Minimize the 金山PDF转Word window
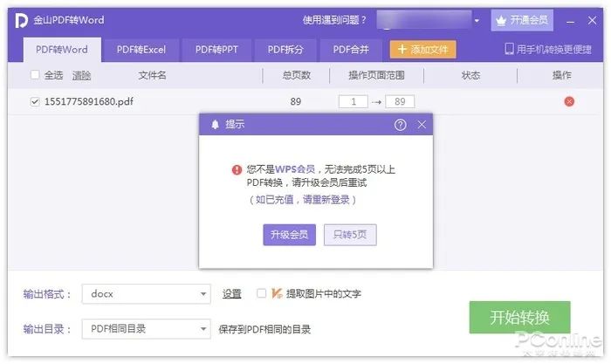611x364 pixels. [571, 21]
